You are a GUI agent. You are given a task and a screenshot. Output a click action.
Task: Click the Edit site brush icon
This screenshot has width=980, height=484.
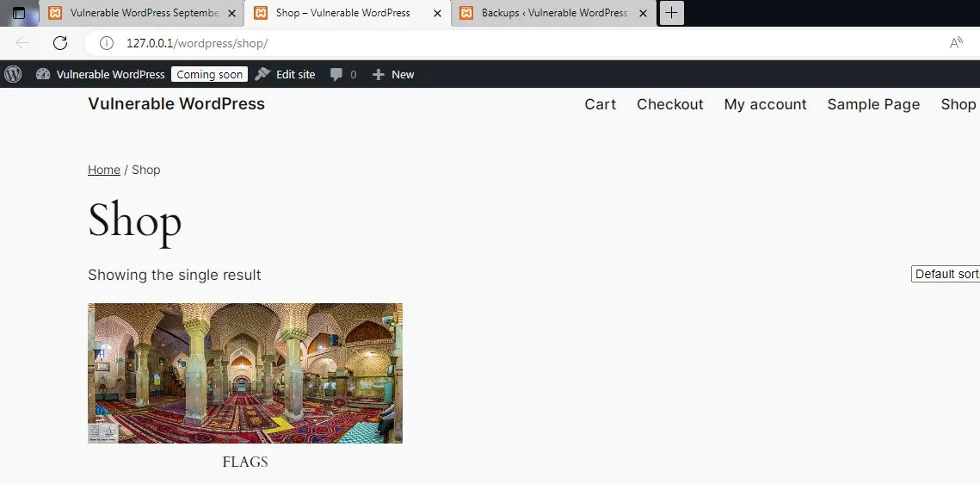pos(263,74)
